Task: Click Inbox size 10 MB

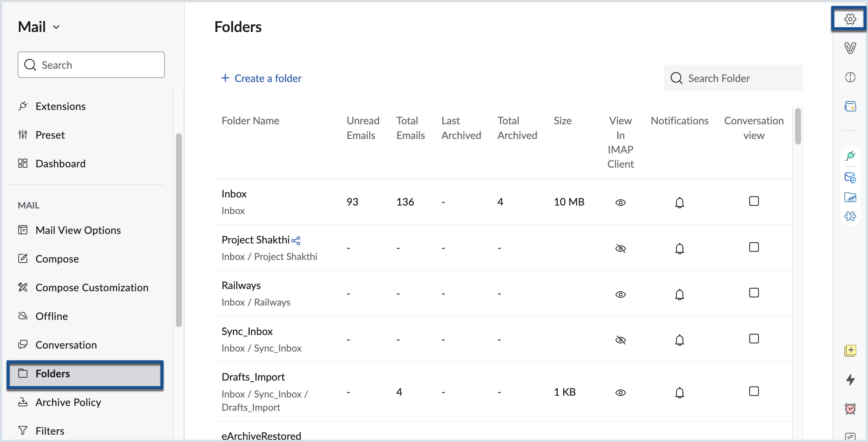Action: tap(569, 202)
